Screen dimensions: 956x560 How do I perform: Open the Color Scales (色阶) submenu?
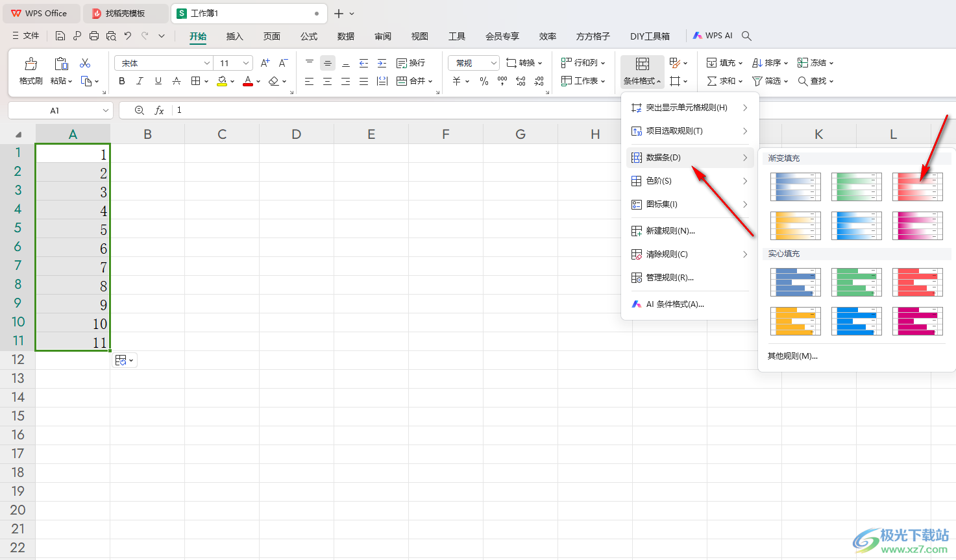[x=690, y=181]
